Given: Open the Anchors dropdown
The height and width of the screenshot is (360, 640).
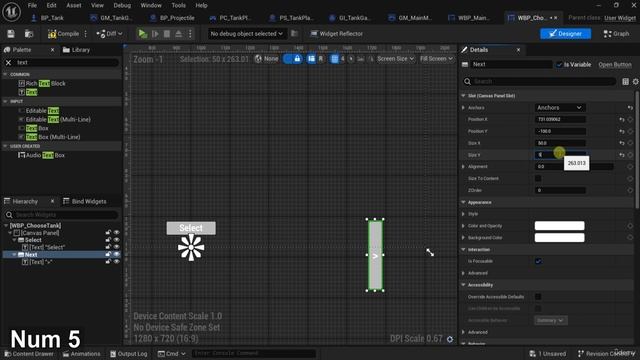Looking at the screenshot, I should pos(560,108).
